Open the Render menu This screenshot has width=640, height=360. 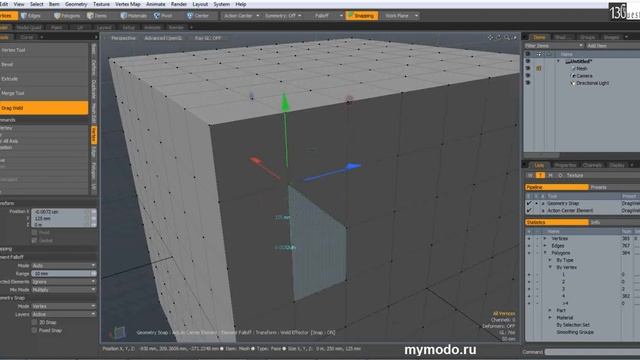coord(179,4)
